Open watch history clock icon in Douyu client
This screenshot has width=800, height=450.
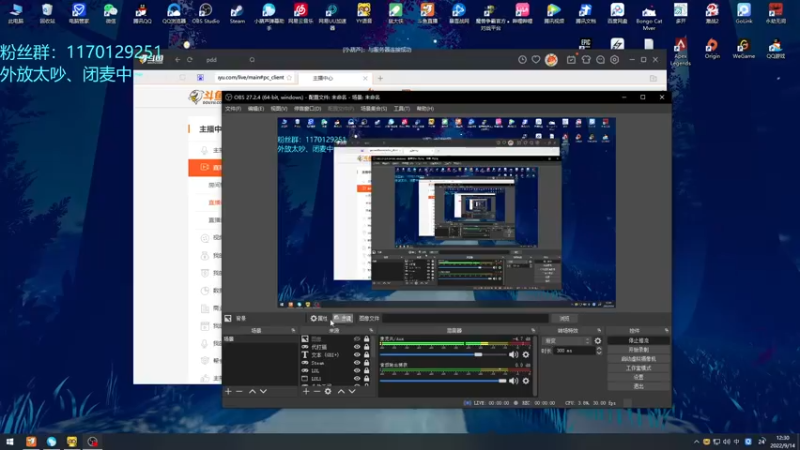coord(522,60)
